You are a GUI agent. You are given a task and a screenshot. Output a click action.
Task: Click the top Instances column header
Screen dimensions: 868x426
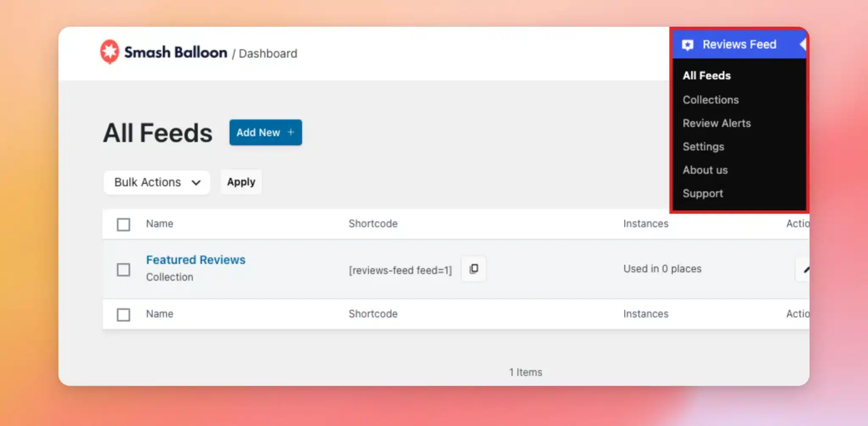pyautogui.click(x=645, y=224)
